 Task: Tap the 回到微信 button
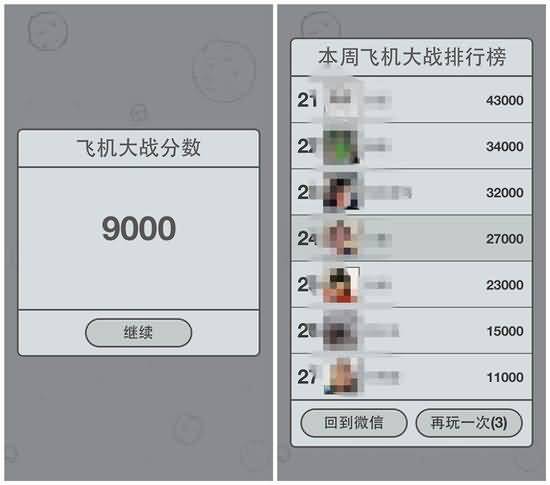point(354,423)
